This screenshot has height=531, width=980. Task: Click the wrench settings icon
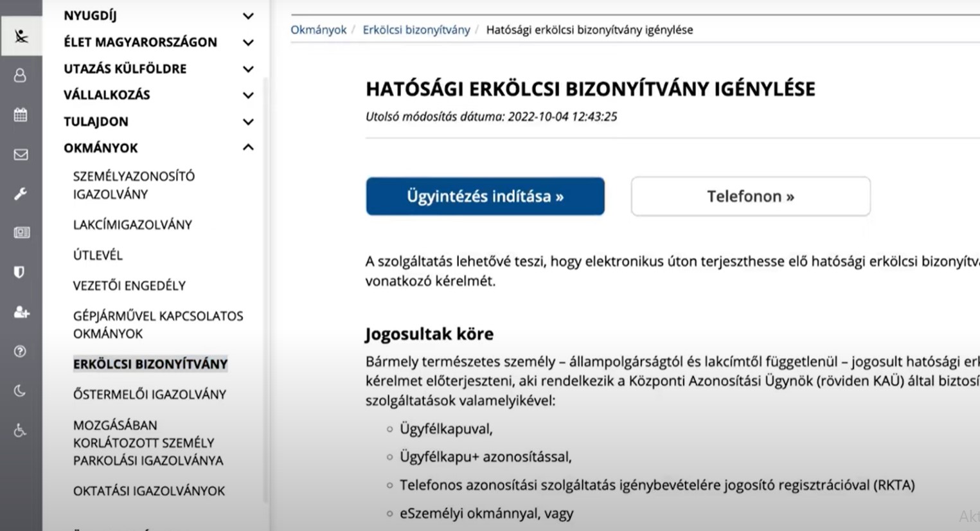[21, 194]
